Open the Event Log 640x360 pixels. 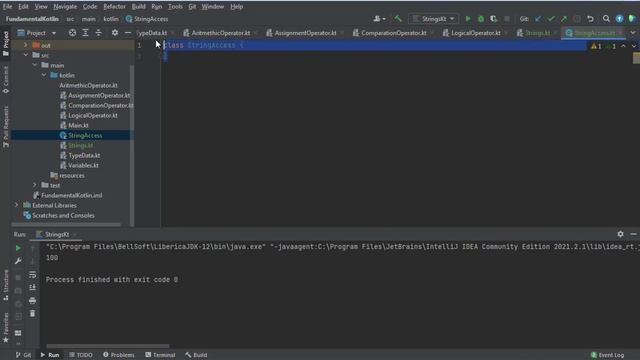point(607,355)
